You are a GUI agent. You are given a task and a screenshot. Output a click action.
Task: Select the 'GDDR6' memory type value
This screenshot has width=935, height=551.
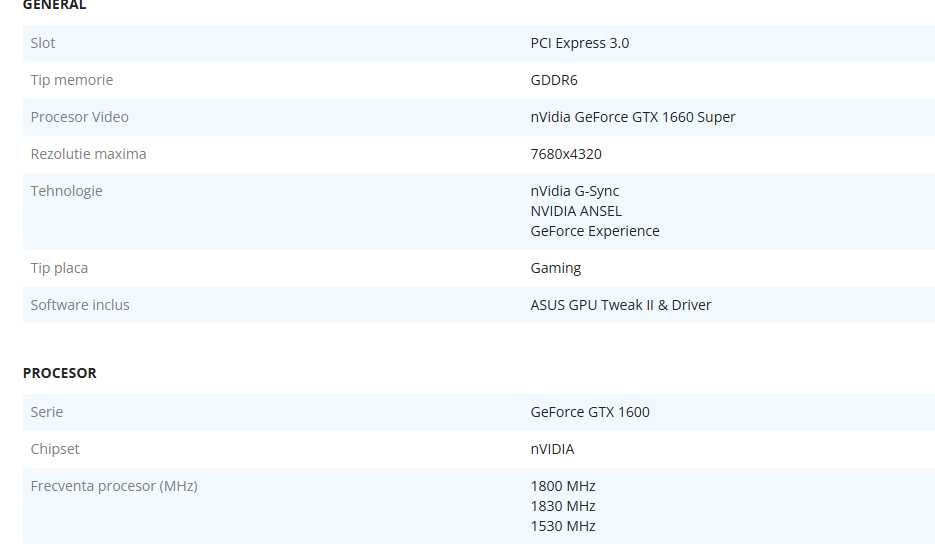554,80
